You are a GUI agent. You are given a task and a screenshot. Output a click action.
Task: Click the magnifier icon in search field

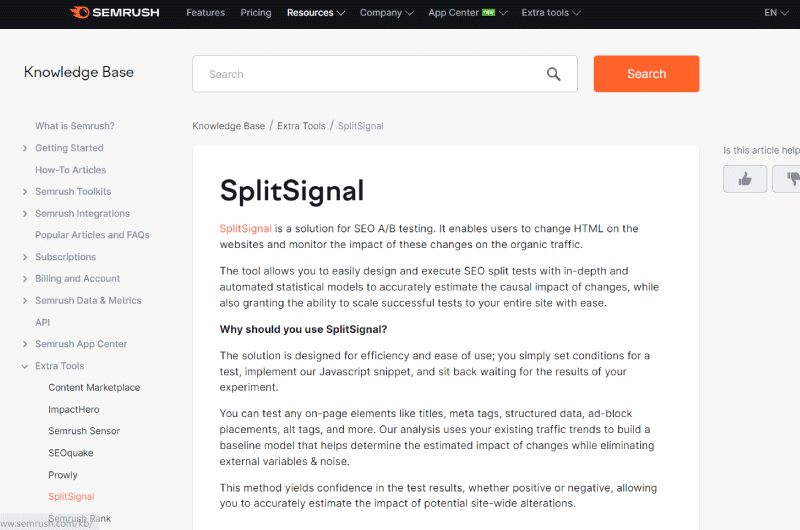pyautogui.click(x=554, y=74)
